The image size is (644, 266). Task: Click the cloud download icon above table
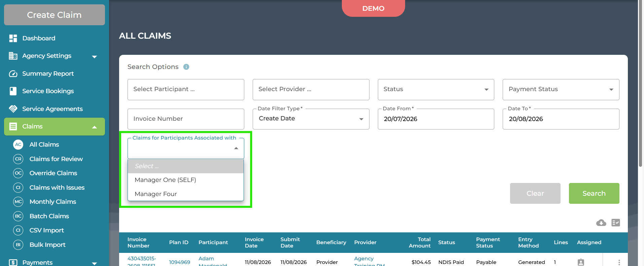pos(601,223)
